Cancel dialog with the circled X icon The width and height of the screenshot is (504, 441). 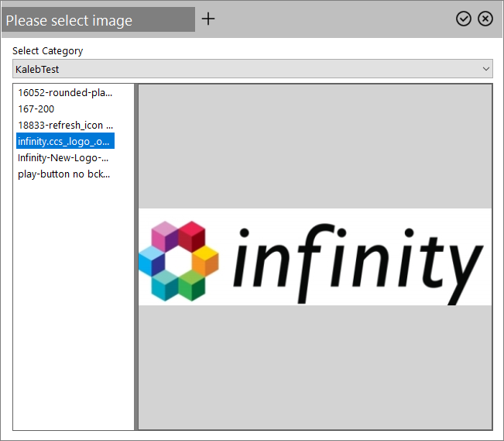(485, 19)
